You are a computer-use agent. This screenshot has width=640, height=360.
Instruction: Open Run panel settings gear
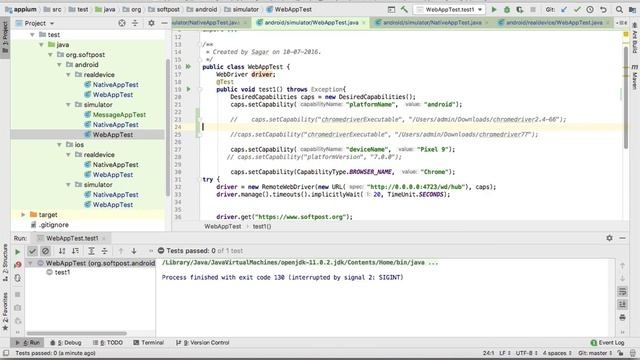pyautogui.click(x=609, y=238)
